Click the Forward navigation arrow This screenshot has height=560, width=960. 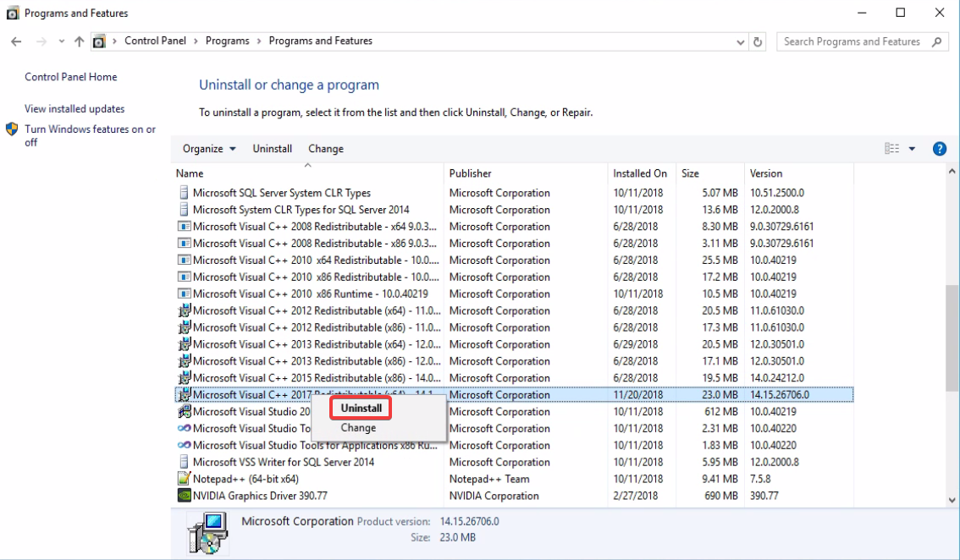point(41,41)
